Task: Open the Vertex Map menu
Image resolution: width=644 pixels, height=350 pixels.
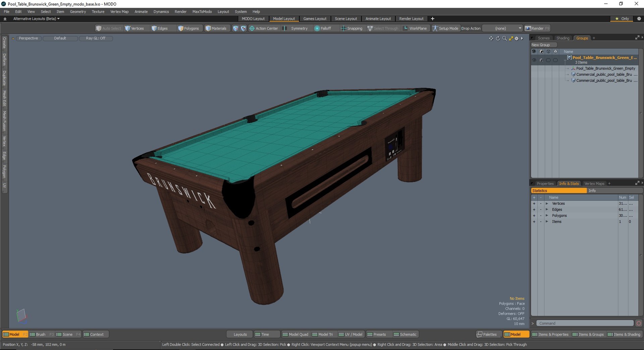Action: coord(119,11)
